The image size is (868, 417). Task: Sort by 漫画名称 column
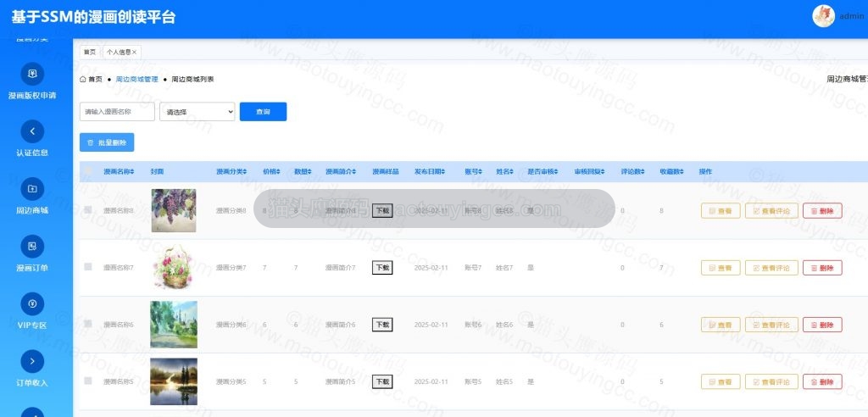[x=134, y=172]
